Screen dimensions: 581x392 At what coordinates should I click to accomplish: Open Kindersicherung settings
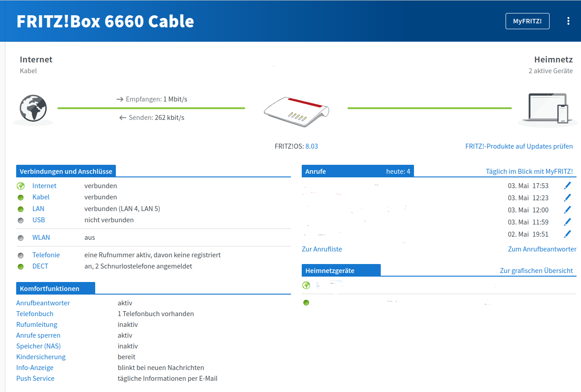(41, 357)
